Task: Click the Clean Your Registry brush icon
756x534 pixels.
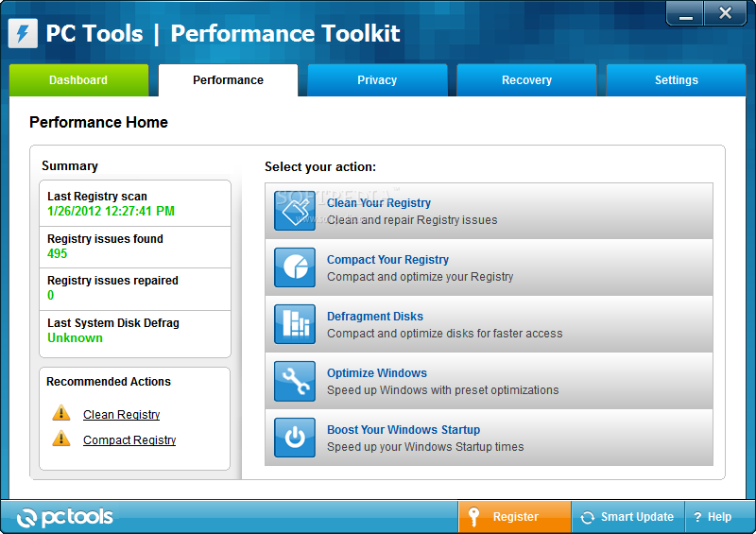Action: point(295,211)
